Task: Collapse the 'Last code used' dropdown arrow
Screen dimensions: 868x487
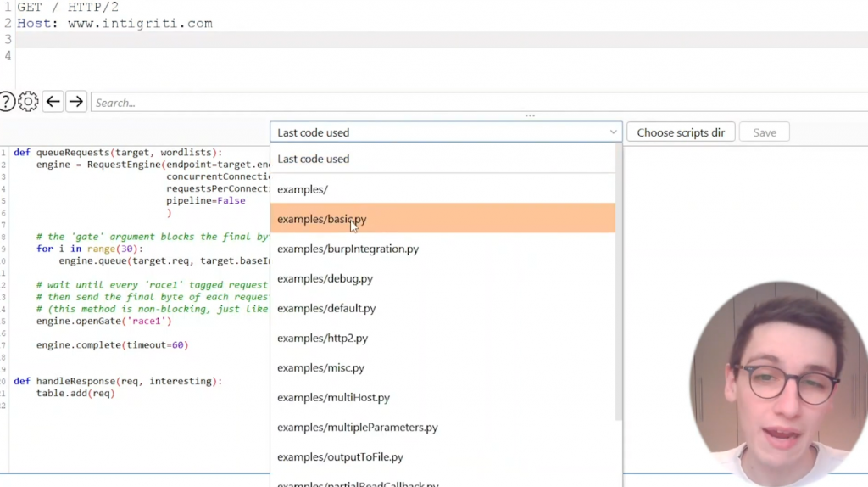Action: coord(613,132)
